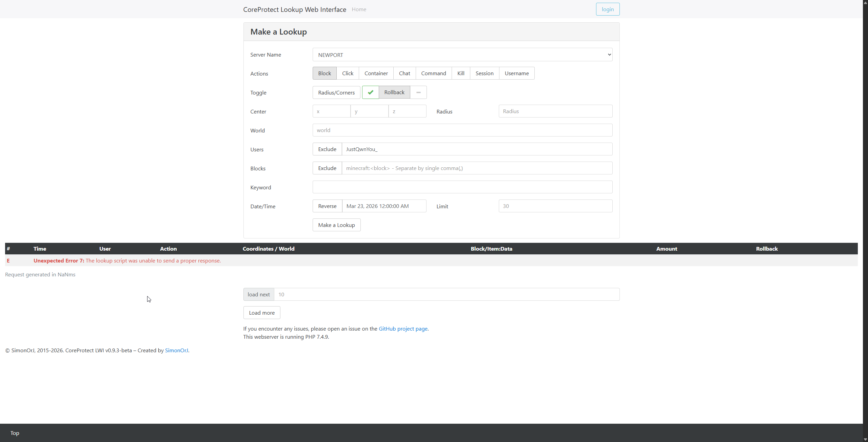Toggle the Kill action filter

coord(461,73)
